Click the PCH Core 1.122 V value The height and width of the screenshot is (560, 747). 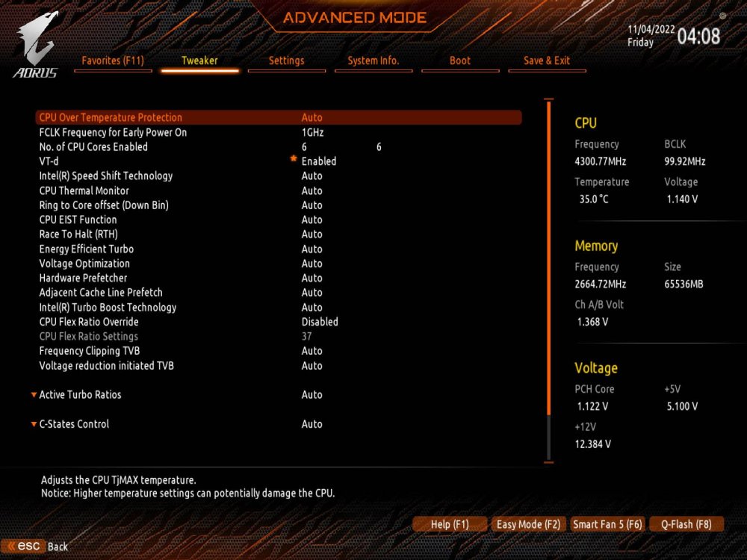tap(592, 407)
